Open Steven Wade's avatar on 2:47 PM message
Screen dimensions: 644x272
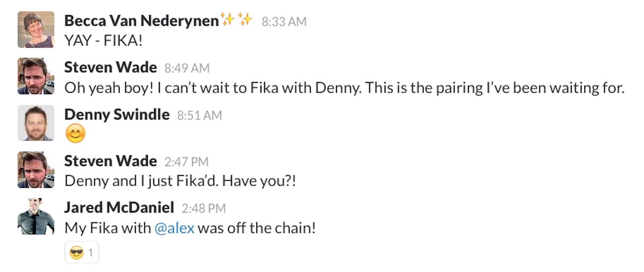[36, 170]
